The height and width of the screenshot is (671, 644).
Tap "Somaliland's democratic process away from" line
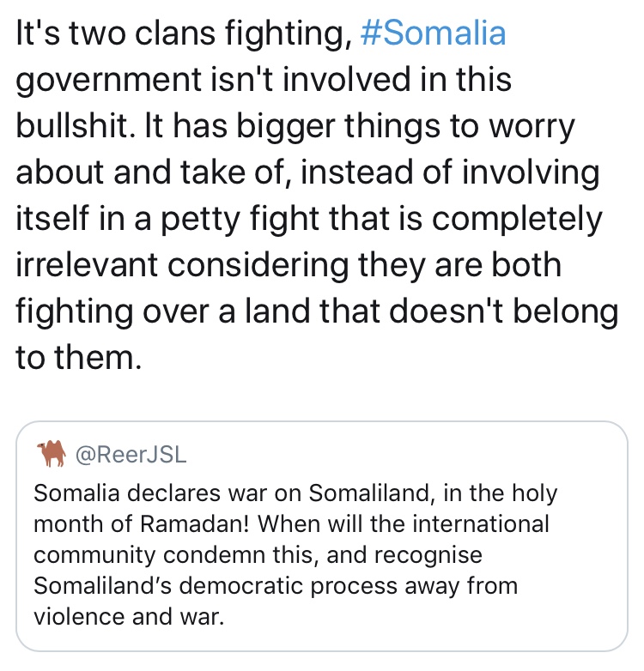pos(276,586)
